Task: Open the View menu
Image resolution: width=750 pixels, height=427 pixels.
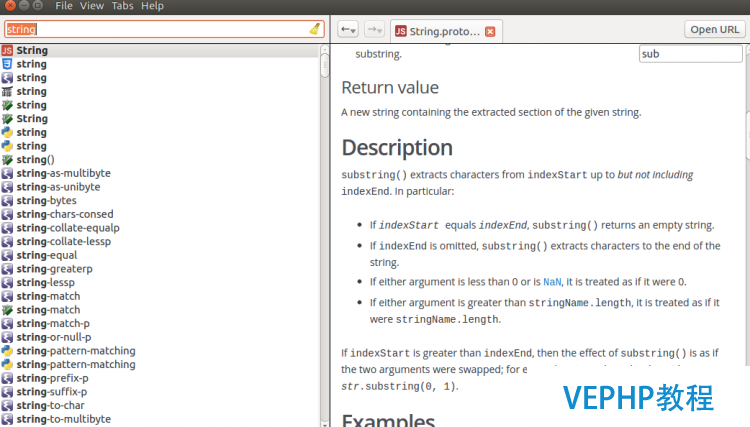Action: [92, 6]
